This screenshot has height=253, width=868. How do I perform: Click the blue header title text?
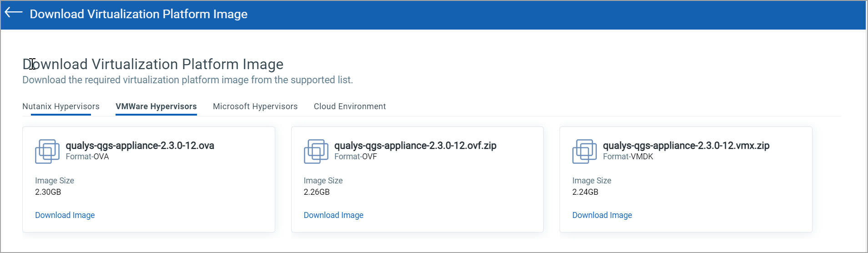click(139, 14)
